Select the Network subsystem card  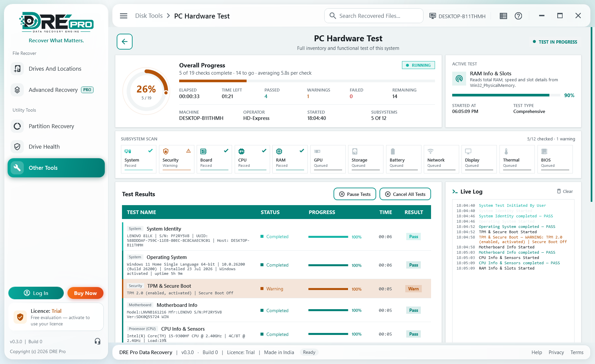(x=441, y=159)
